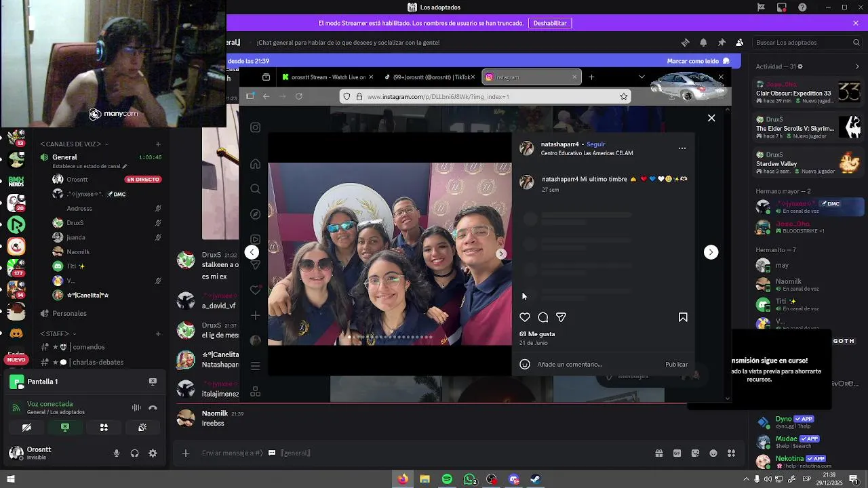Open Discord user settings gear
The width and height of the screenshot is (868, 488).
pyautogui.click(x=153, y=453)
